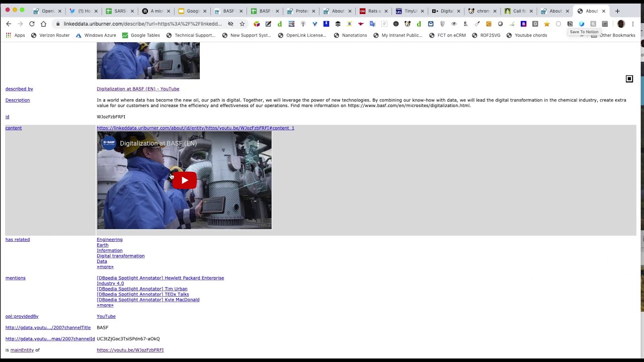Image resolution: width=644 pixels, height=362 pixels.
Task: Click the eye-shaped extension icon
Action: (x=454, y=24)
